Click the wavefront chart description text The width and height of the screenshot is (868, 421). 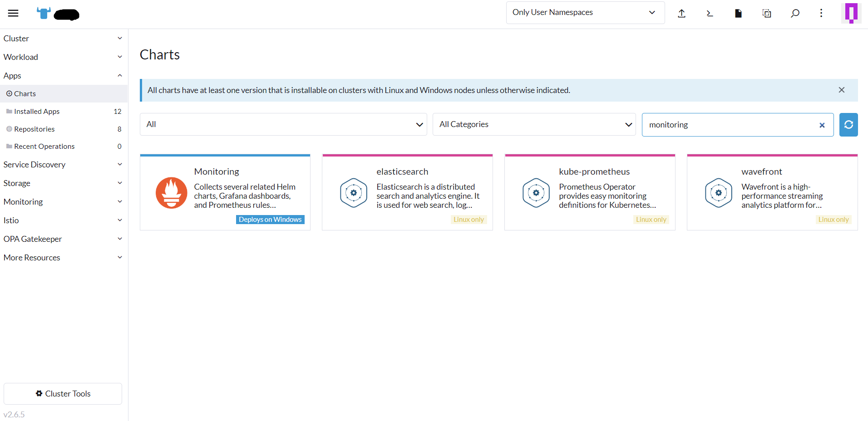coord(782,196)
